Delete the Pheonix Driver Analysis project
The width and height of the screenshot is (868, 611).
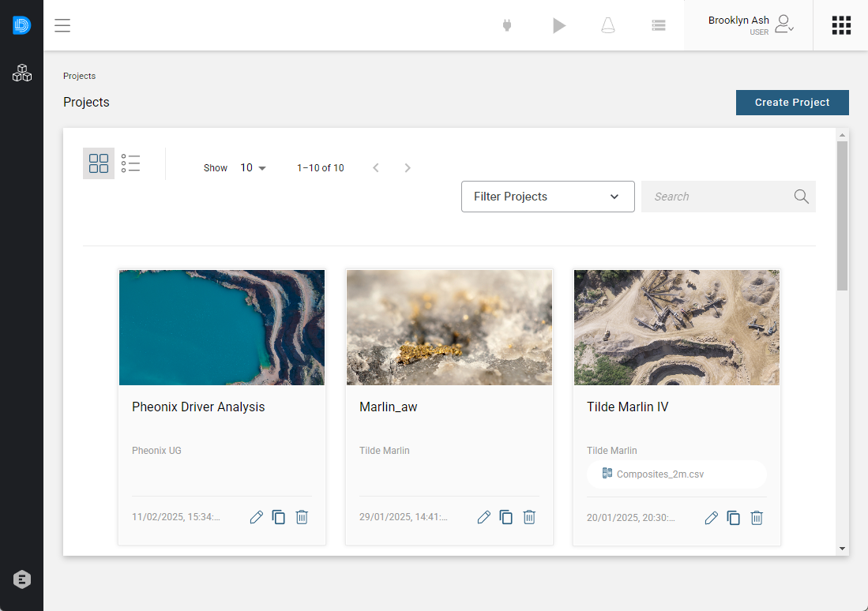coord(302,517)
